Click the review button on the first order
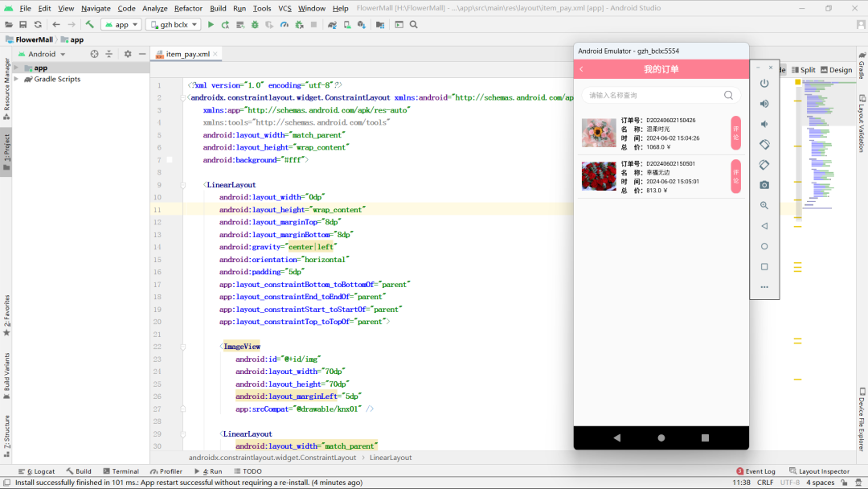 pos(735,134)
